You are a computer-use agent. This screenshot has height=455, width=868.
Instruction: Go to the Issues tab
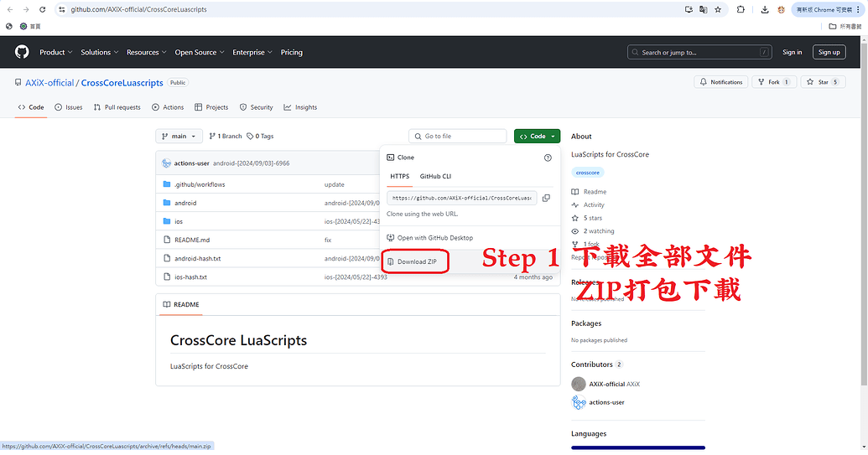coord(69,107)
